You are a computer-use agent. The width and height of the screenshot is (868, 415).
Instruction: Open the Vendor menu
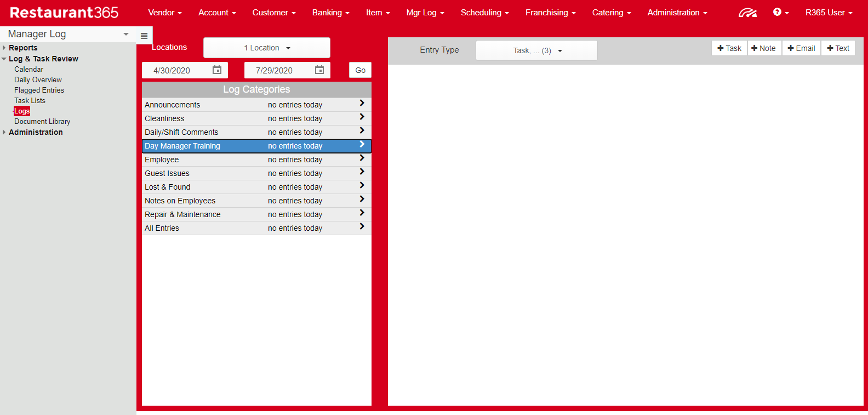click(165, 13)
